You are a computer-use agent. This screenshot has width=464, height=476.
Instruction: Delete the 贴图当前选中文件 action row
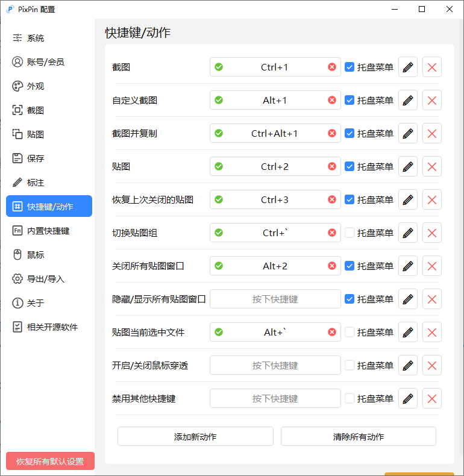pos(432,332)
